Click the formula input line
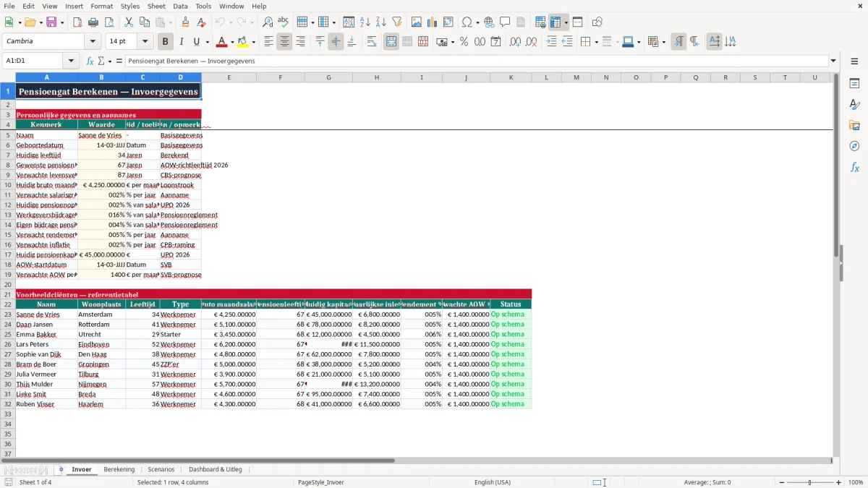 tap(476, 61)
